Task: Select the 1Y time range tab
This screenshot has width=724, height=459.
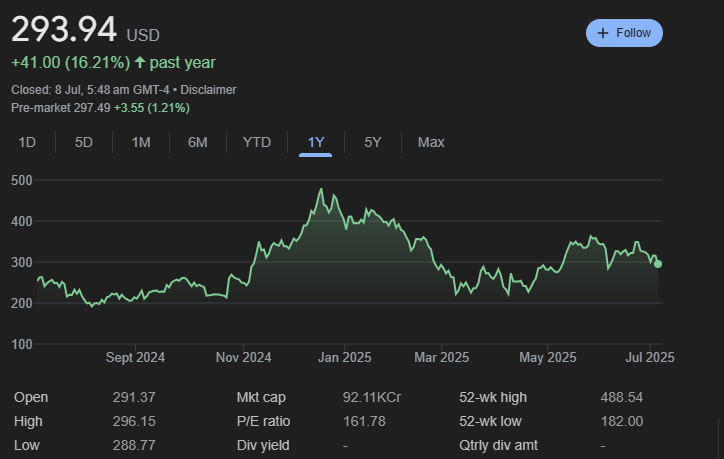Action: (316, 142)
